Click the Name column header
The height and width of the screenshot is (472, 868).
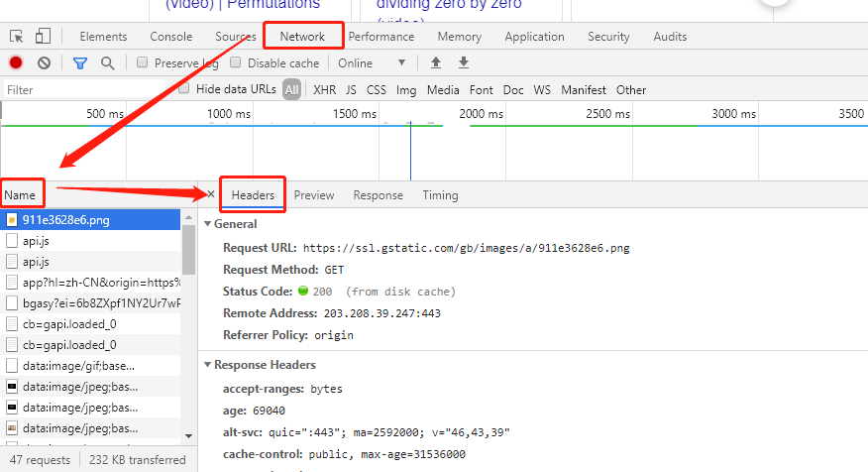point(20,195)
